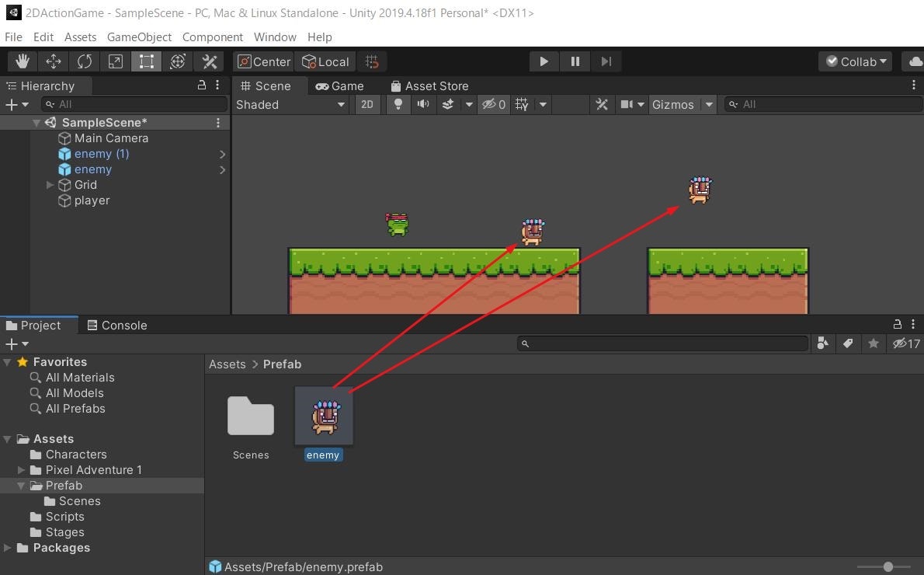Viewport: 924px width, 575px height.
Task: Click the Hierarchy search field
Action: [134, 104]
